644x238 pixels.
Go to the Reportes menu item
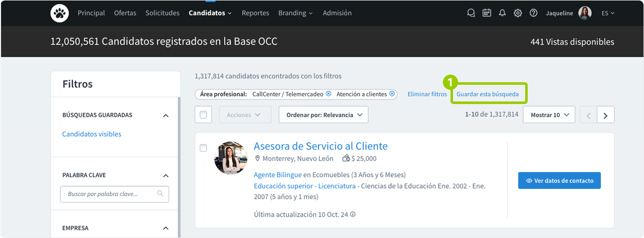click(x=255, y=13)
